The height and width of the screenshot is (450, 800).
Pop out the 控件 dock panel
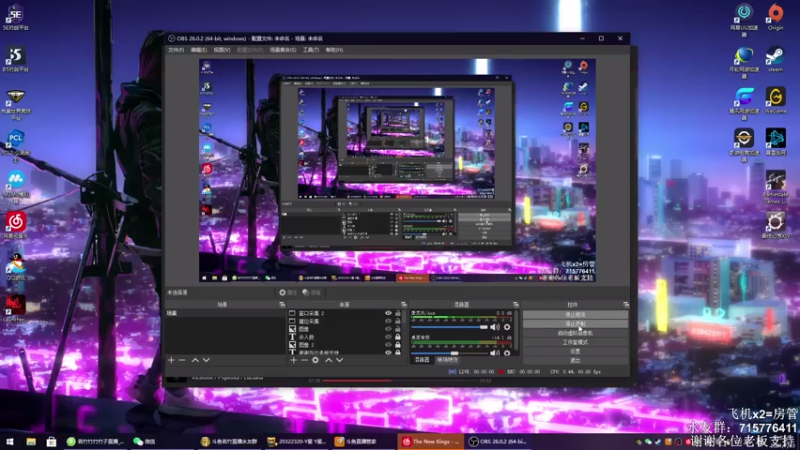coord(626,305)
